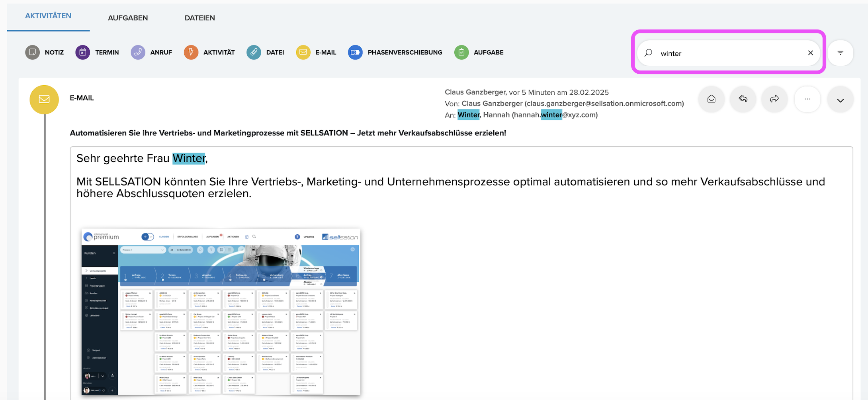Image resolution: width=868 pixels, height=400 pixels.
Task: Click the yellow e-mail entry icon on timeline
Action: pyautogui.click(x=44, y=99)
